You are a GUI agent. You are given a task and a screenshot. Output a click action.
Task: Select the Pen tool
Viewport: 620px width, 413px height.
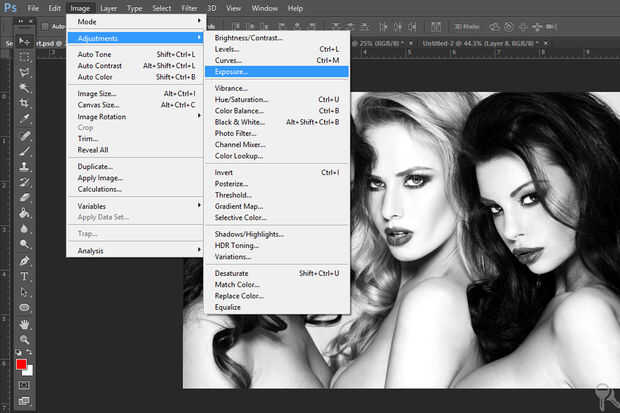(x=24, y=260)
